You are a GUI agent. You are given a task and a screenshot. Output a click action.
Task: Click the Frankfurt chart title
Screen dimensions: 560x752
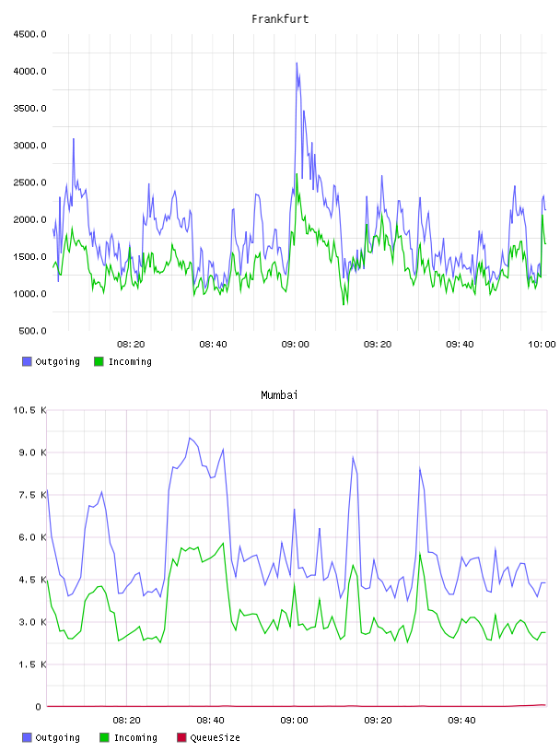point(280,19)
